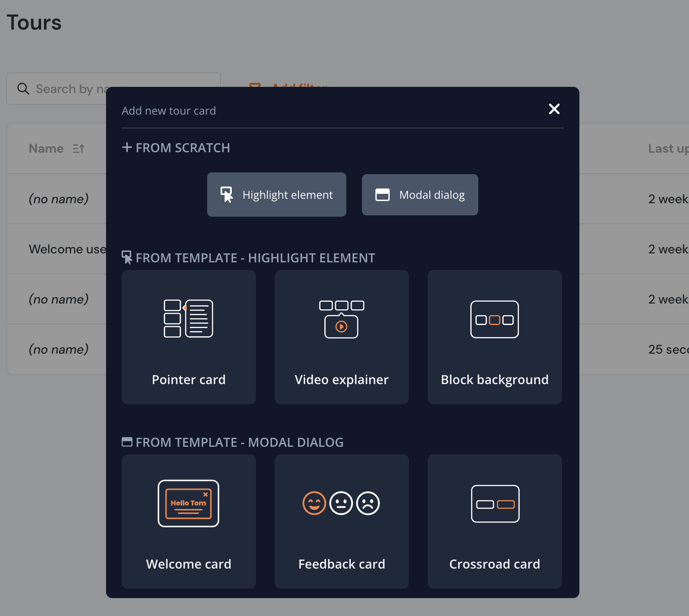Choose the Crossroad card template icon
The image size is (689, 616).
(x=495, y=504)
